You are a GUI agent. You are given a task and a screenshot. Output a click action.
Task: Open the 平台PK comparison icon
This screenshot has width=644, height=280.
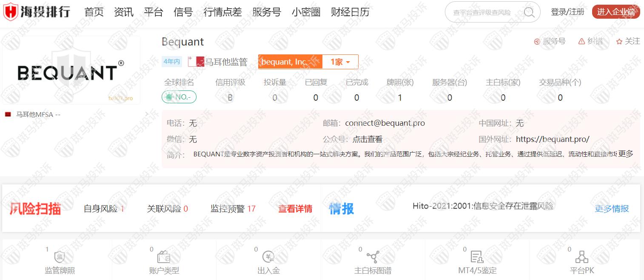click(x=581, y=257)
